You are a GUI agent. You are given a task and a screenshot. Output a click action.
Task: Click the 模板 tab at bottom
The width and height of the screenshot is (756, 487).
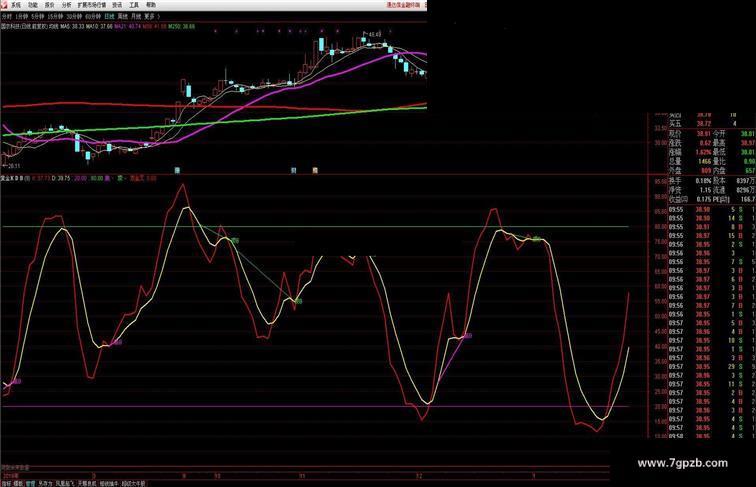click(18, 483)
